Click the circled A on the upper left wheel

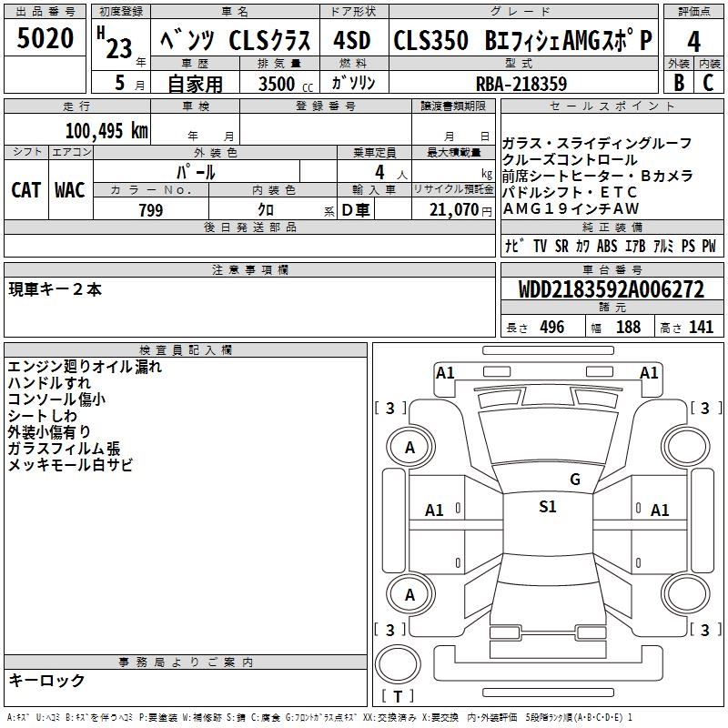click(409, 447)
